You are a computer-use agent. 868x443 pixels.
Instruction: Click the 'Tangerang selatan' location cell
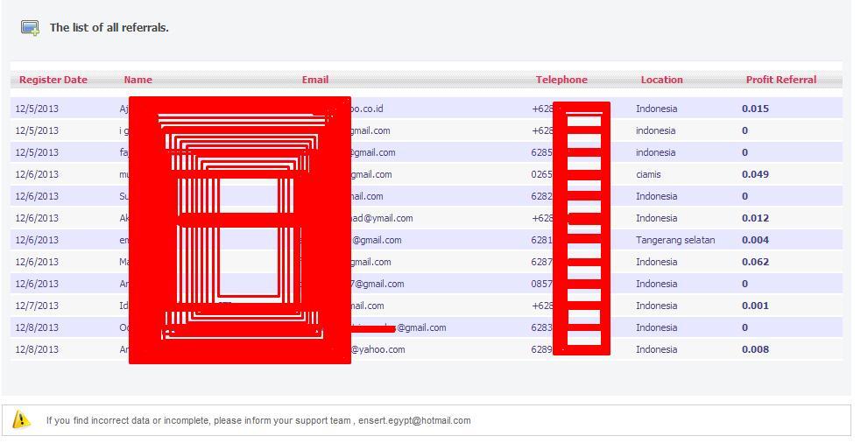click(x=675, y=240)
